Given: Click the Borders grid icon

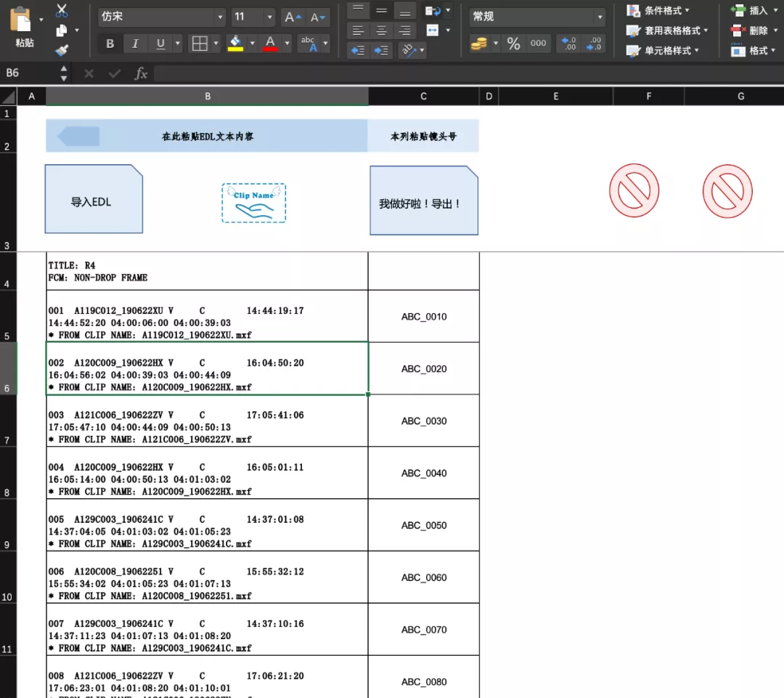Looking at the screenshot, I should pyautogui.click(x=200, y=44).
